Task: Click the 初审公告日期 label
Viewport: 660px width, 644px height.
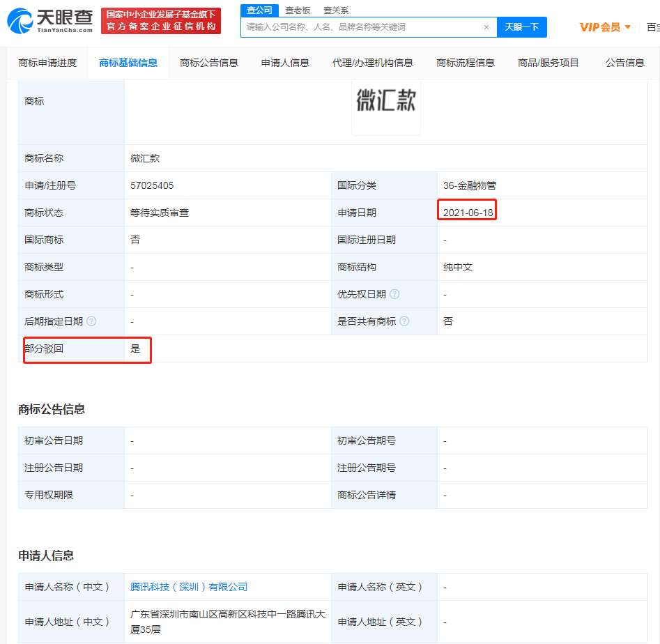Action: coord(54,440)
